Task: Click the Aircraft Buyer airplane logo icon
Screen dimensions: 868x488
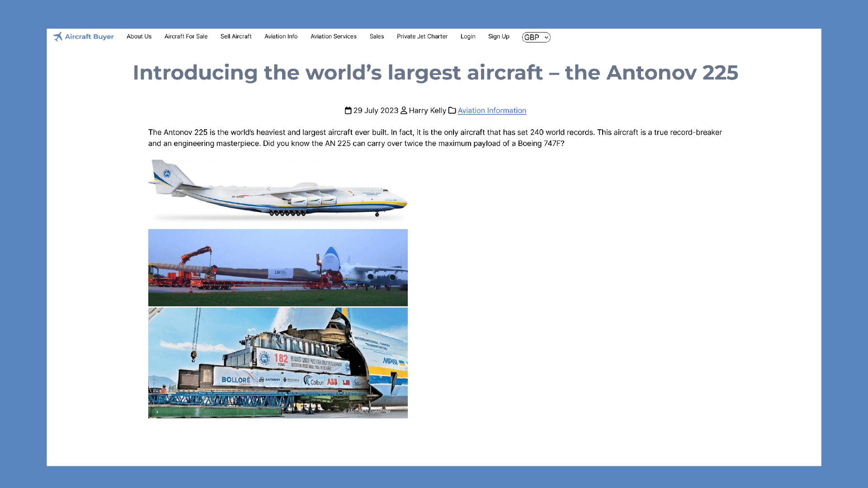Action: point(58,37)
